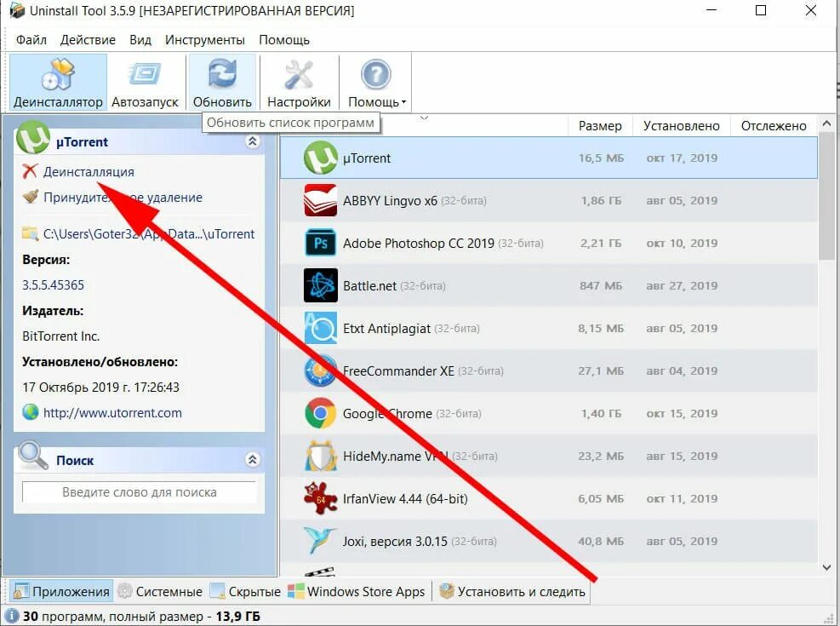This screenshot has width=840, height=626.
Task: Select the µTorrent icon in program list
Action: click(320, 158)
